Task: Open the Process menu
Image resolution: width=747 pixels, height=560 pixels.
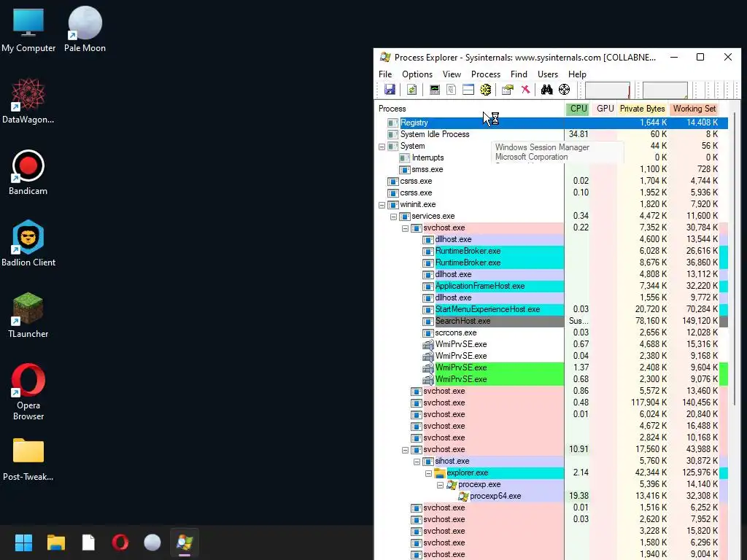Action: point(485,74)
